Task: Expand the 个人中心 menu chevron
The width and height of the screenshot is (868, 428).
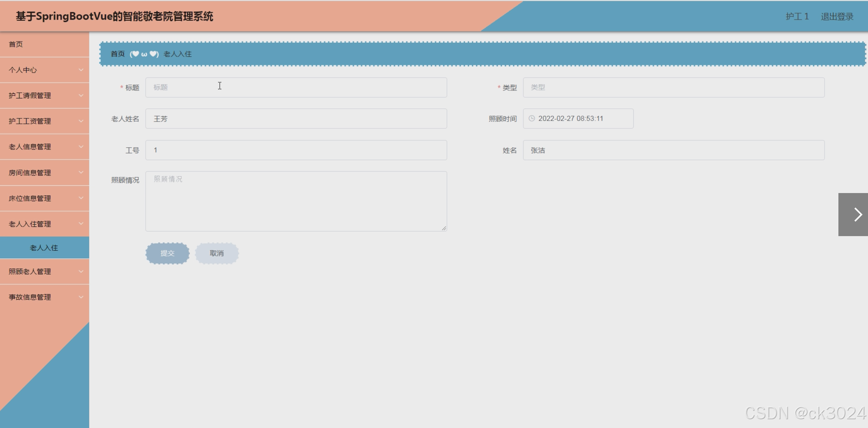Action: (x=81, y=70)
